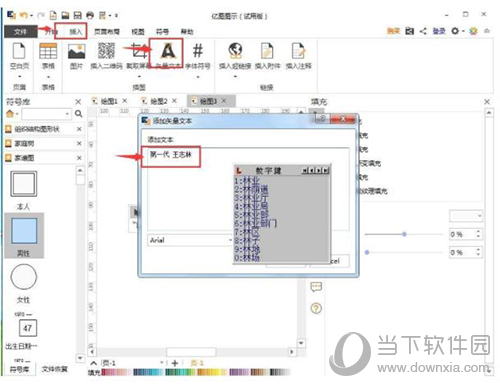
Task: Choose IME candidate 8:林子
Action: (x=247, y=240)
